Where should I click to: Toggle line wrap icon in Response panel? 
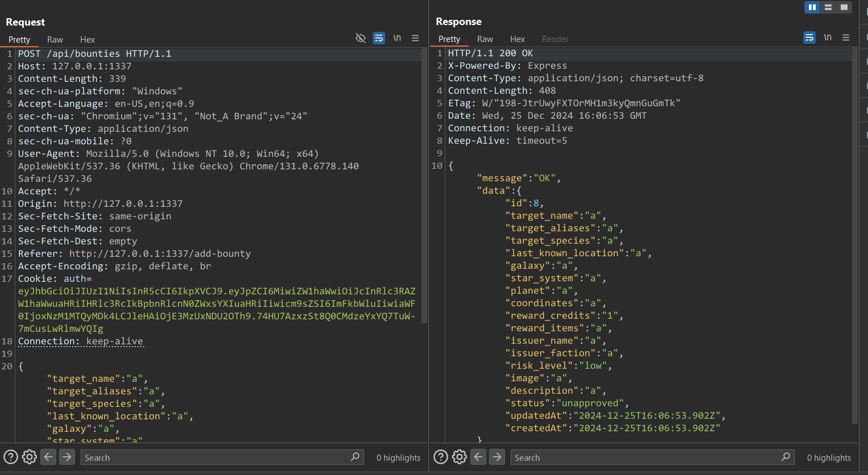pos(809,37)
